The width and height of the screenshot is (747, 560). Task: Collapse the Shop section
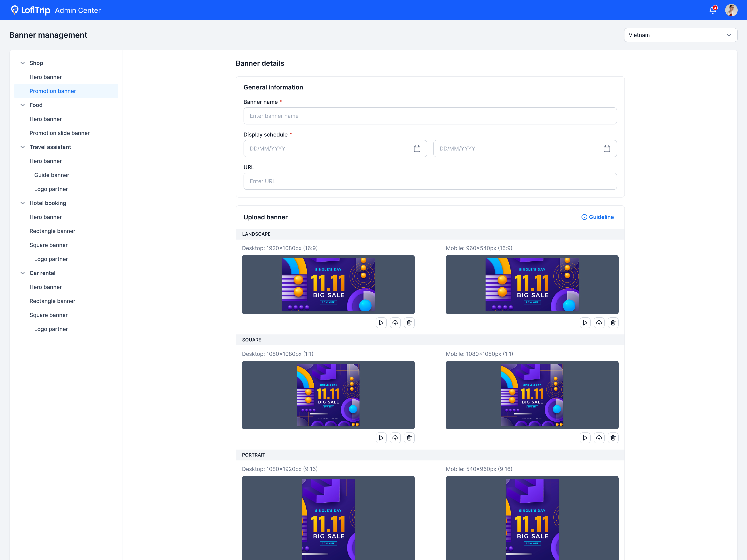tap(23, 63)
